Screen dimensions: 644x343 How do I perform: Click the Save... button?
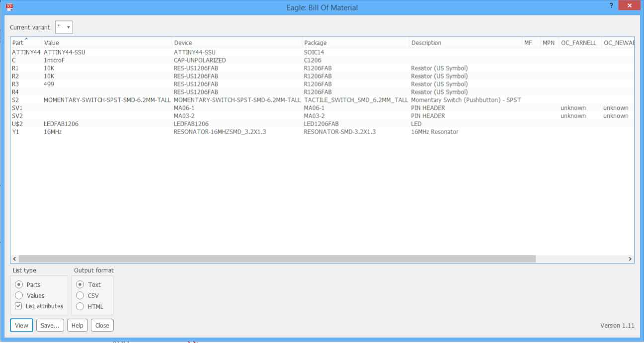click(x=50, y=326)
